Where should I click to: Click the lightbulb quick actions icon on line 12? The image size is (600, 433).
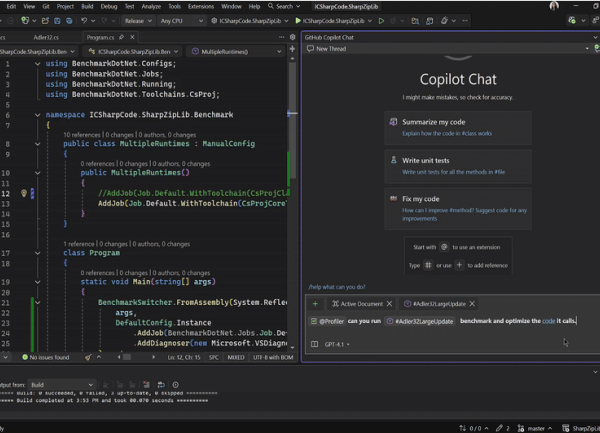24,193
